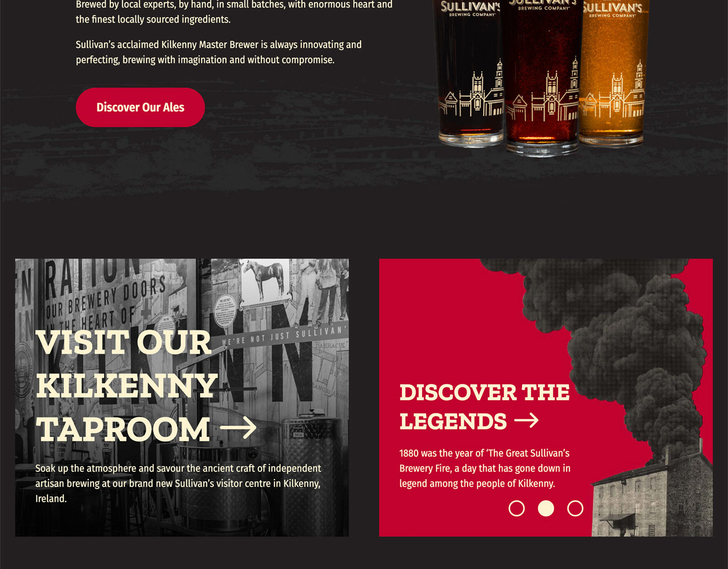The image size is (728, 569).
Task: Click the 'Our Brewery Doors' wall lettering
Action: (x=106, y=299)
